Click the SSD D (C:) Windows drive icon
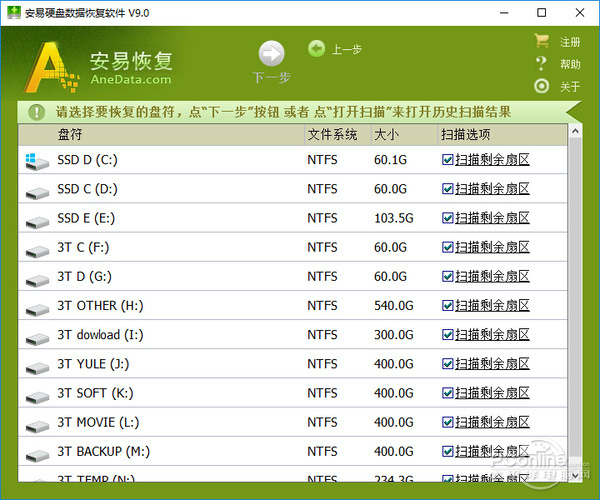 pyautogui.click(x=37, y=161)
